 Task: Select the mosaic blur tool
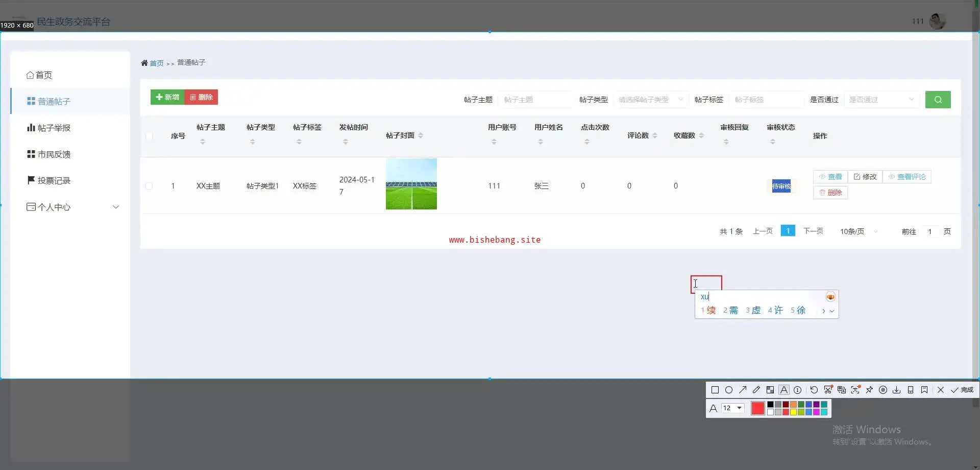(x=770, y=390)
